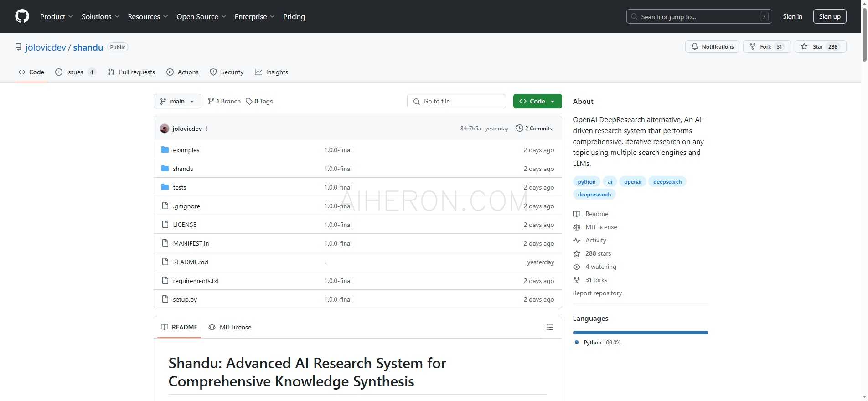Open the README.md file
Screen dimensions: 868x401
191,262
